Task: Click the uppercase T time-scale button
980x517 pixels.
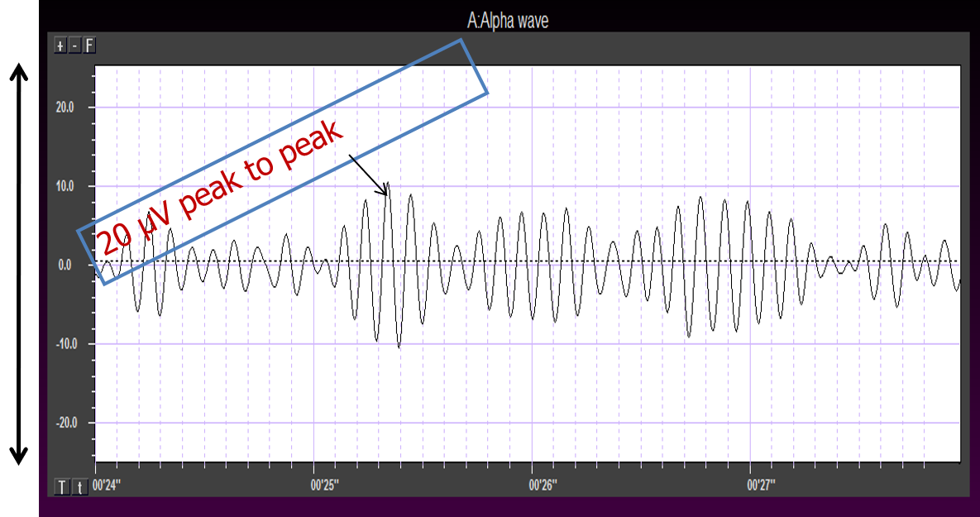Action: click(x=62, y=486)
